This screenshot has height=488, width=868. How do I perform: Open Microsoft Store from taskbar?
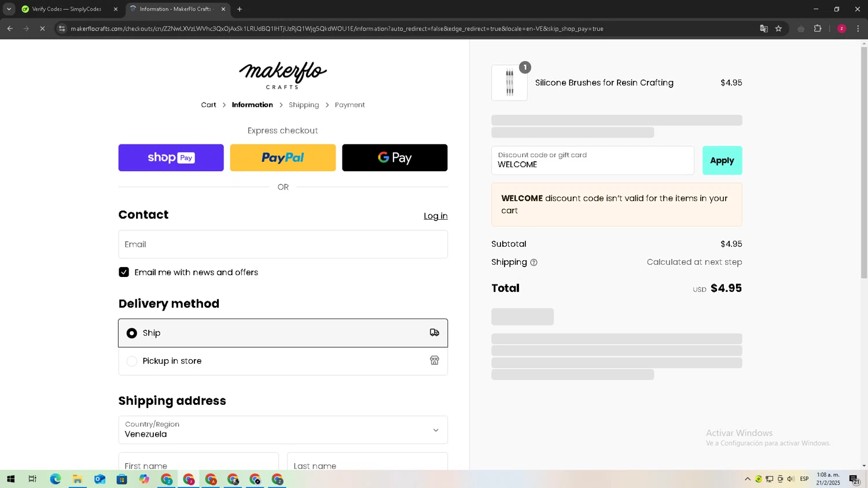[x=122, y=479]
